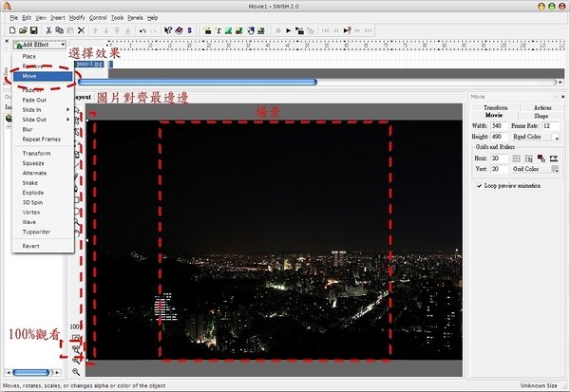Click the New file toolbar icon
This screenshot has height=392, width=570.
pyautogui.click(x=12, y=30)
